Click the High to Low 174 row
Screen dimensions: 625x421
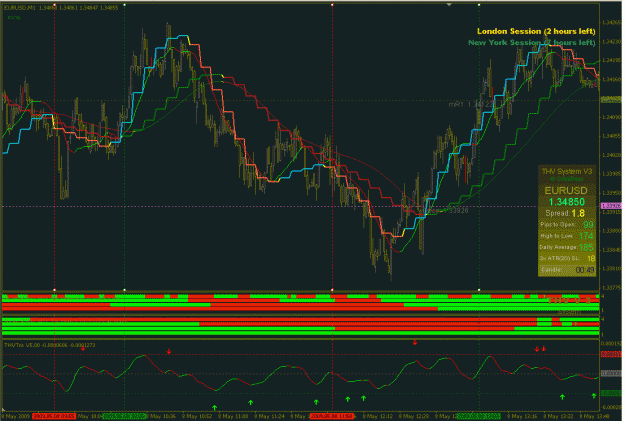point(566,236)
